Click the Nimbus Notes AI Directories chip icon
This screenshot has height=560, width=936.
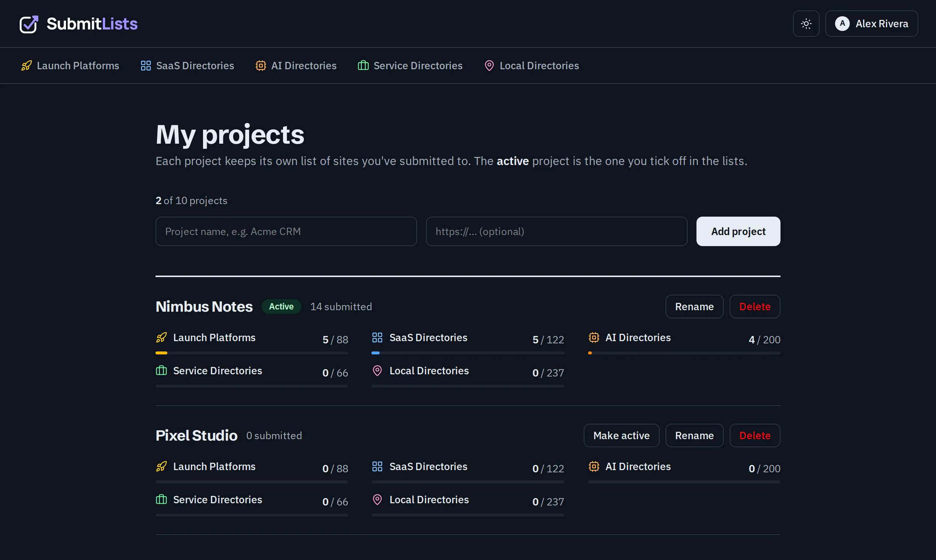[594, 337]
